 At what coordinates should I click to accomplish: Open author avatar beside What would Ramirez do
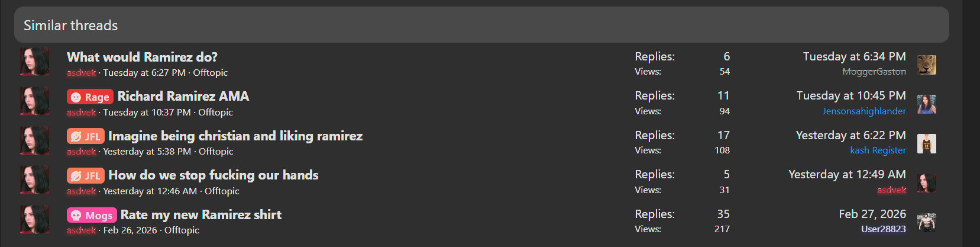[35, 62]
